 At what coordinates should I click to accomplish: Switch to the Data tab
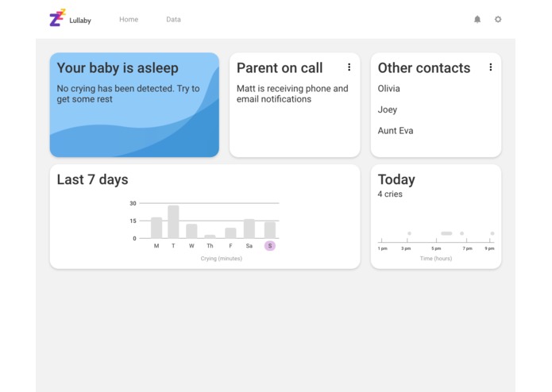(173, 19)
